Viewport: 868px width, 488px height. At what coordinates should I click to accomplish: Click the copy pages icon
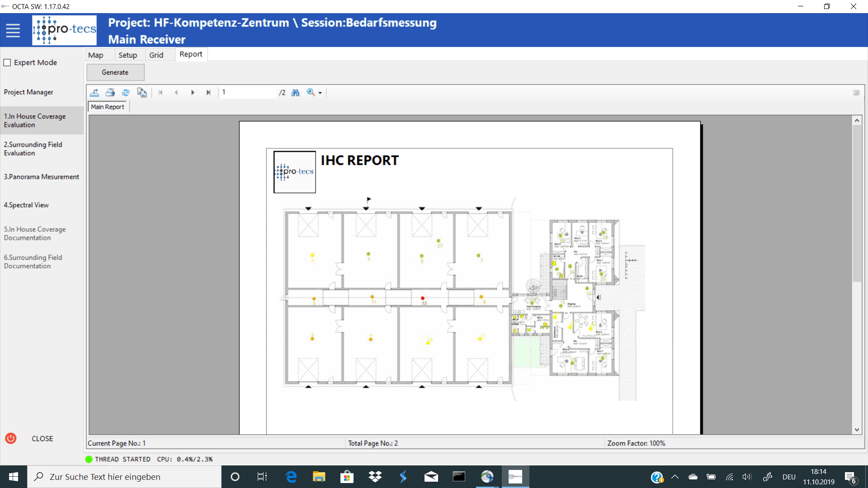coord(142,93)
